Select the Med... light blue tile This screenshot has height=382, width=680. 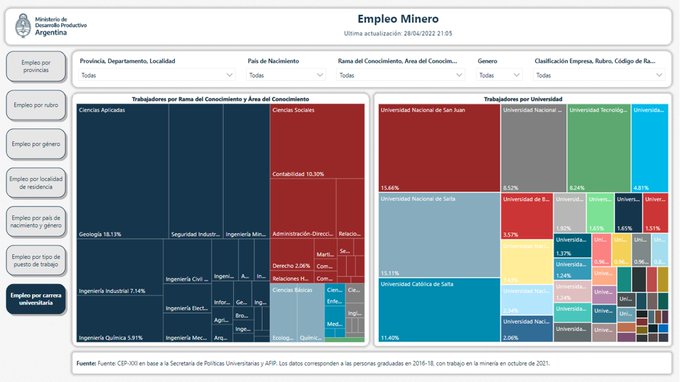coord(335,317)
